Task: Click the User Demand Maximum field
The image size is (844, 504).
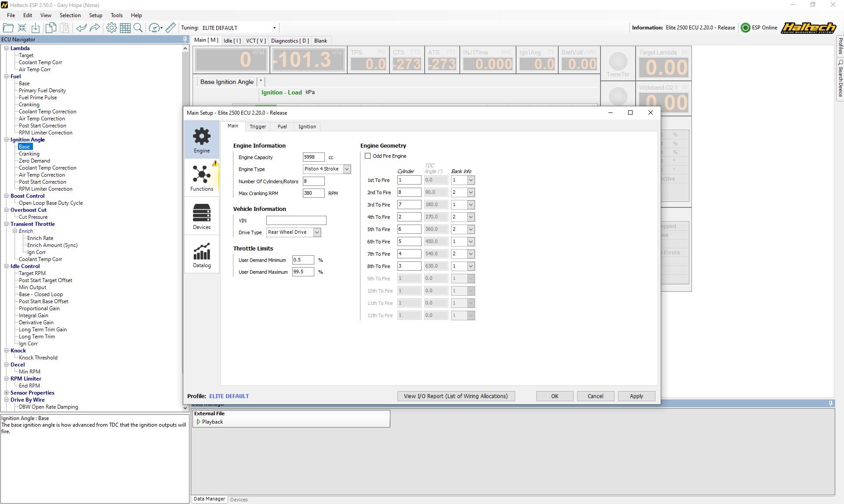Action: click(x=303, y=272)
